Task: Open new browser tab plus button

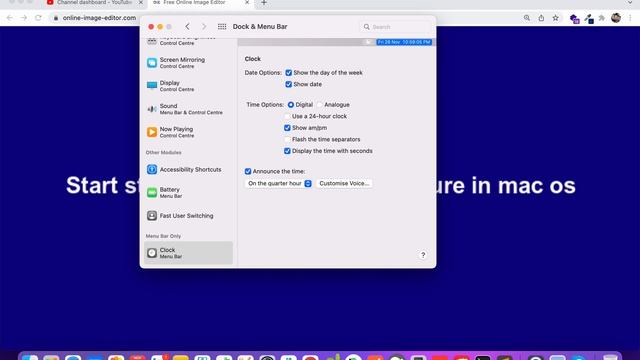Action: coord(264,3)
